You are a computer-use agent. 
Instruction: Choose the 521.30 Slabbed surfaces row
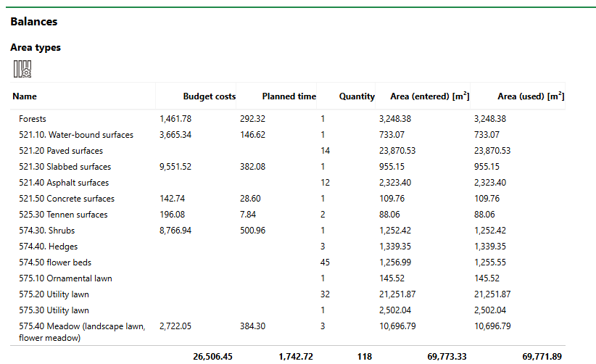pyautogui.click(x=65, y=167)
